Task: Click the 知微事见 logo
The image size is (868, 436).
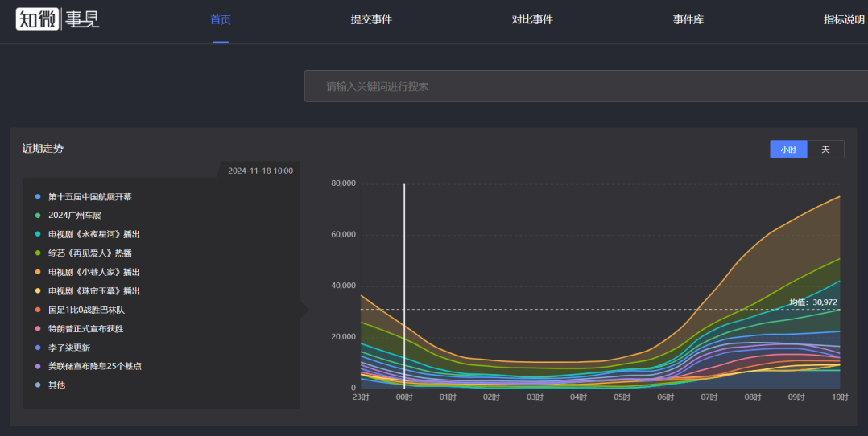Action: pos(58,19)
